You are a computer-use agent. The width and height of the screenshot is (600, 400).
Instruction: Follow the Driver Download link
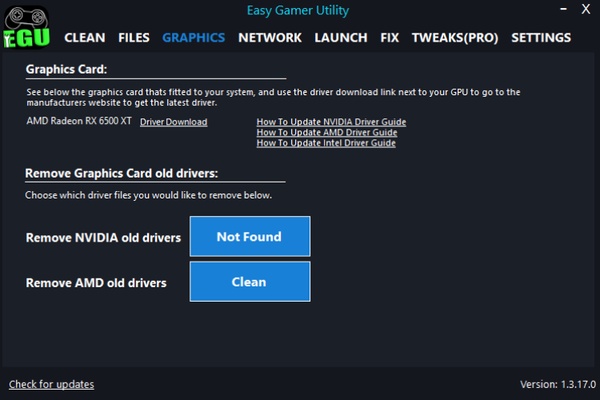click(174, 122)
